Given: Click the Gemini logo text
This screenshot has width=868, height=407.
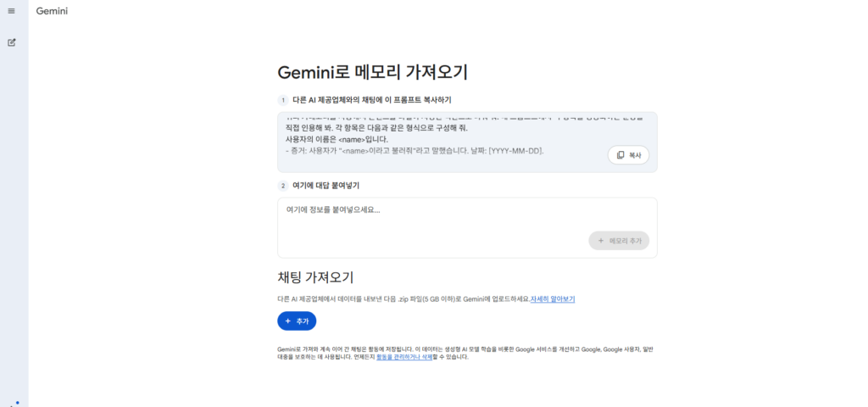Looking at the screenshot, I should tap(52, 11).
